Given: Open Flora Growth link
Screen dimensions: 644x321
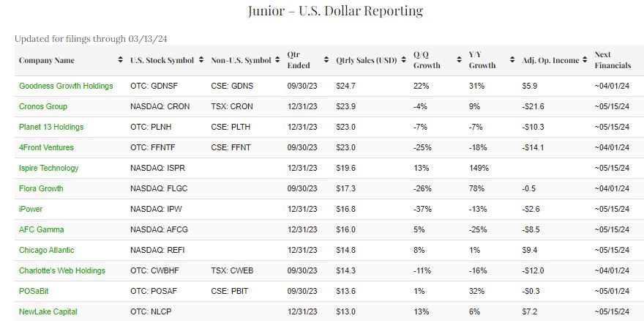Looking at the screenshot, I should [41, 188].
